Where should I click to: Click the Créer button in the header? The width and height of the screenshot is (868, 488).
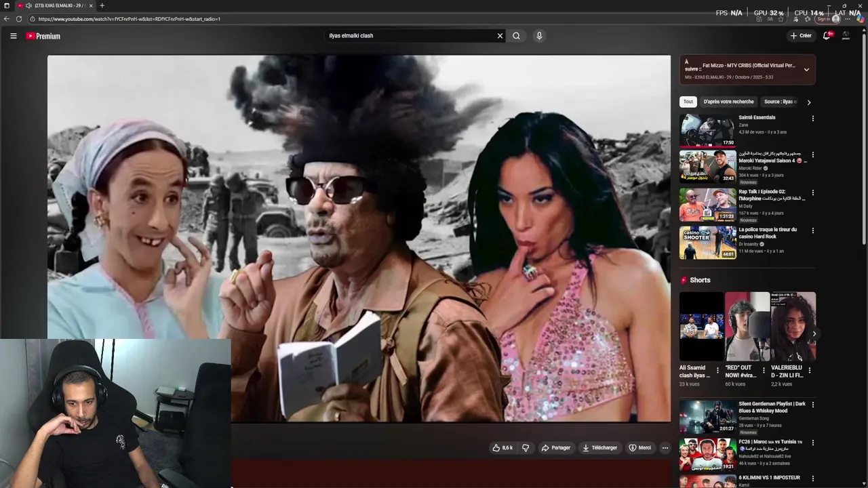click(801, 36)
